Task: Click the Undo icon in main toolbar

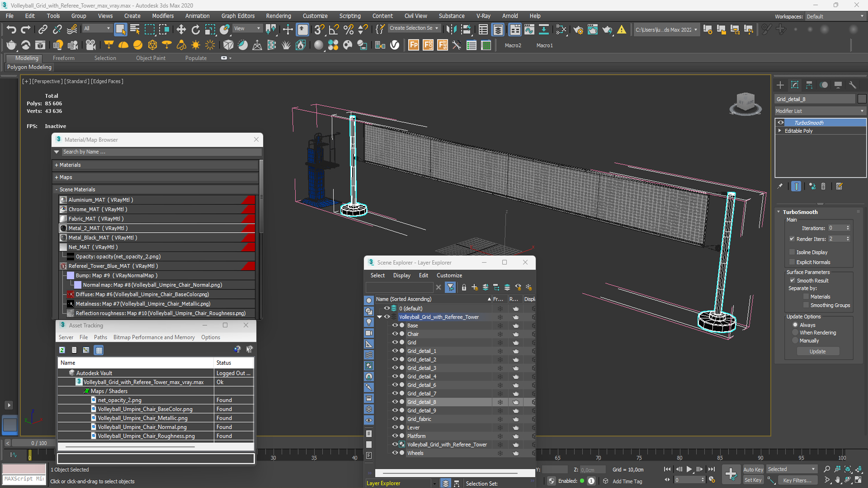Action: coord(11,30)
